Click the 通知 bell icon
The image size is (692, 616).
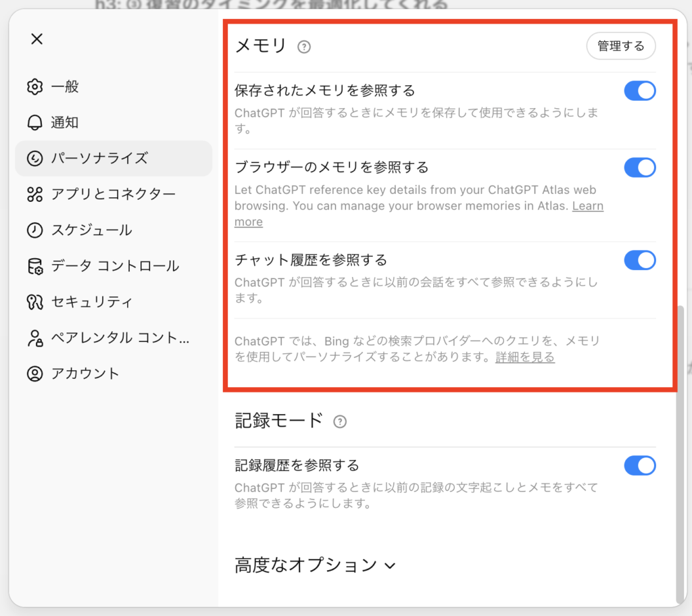tap(34, 123)
